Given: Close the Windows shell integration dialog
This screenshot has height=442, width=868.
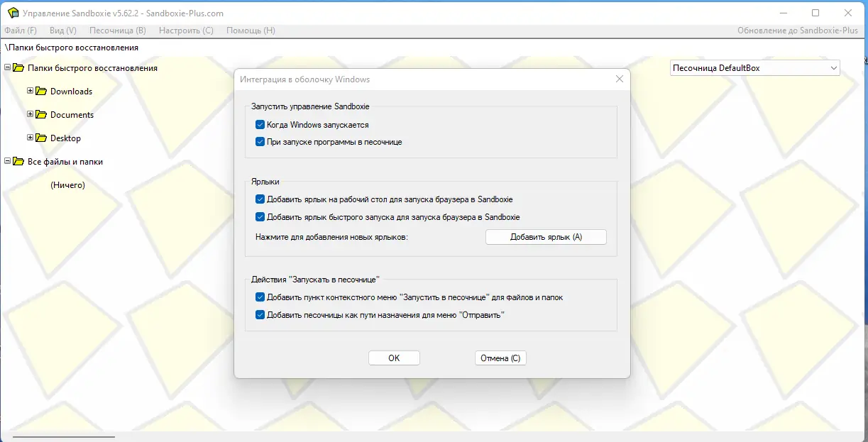Looking at the screenshot, I should pos(619,79).
